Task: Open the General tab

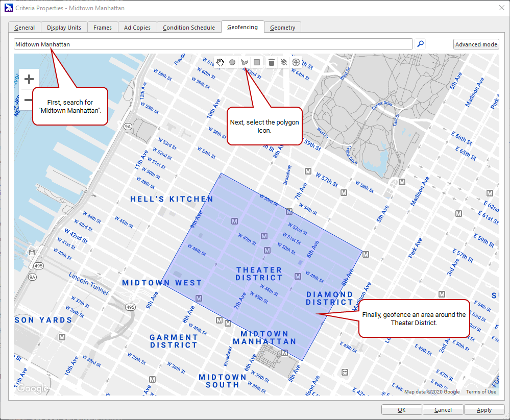Action: [25, 28]
